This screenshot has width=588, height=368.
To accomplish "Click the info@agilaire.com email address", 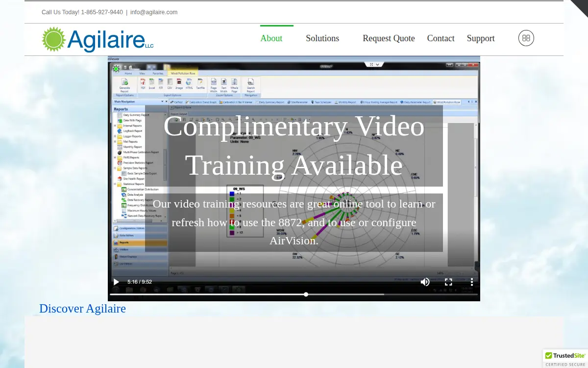I will (154, 12).
